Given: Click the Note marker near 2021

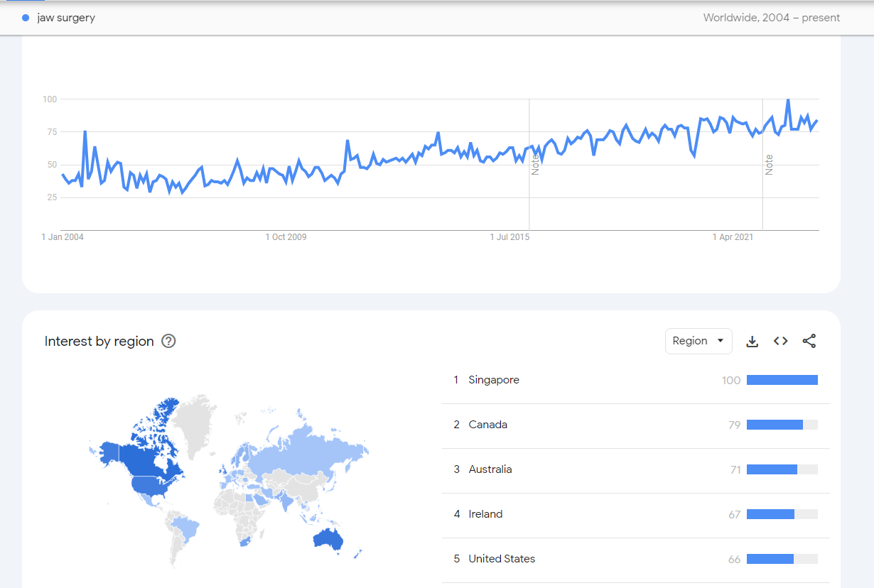Looking at the screenshot, I should [x=769, y=165].
